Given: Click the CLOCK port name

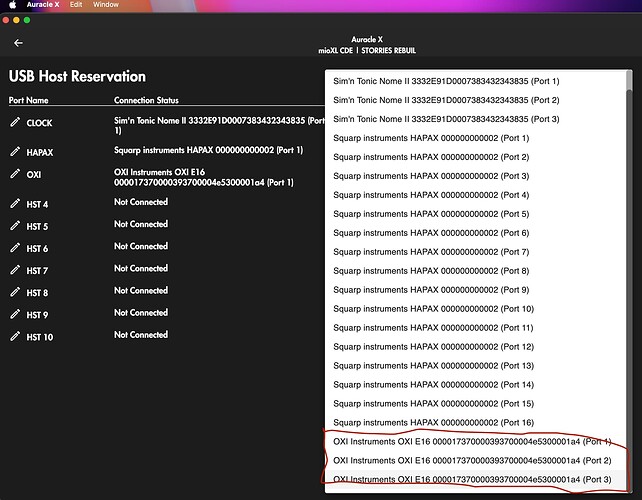Looking at the screenshot, I should pyautogui.click(x=39, y=123).
